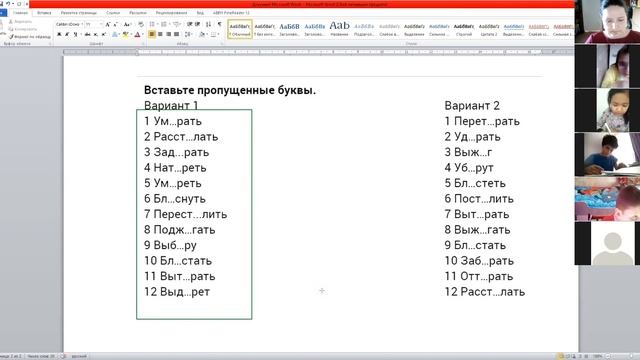Toggle bold formatting in the font group
This screenshot has height=360, width=640.
tap(59, 34)
